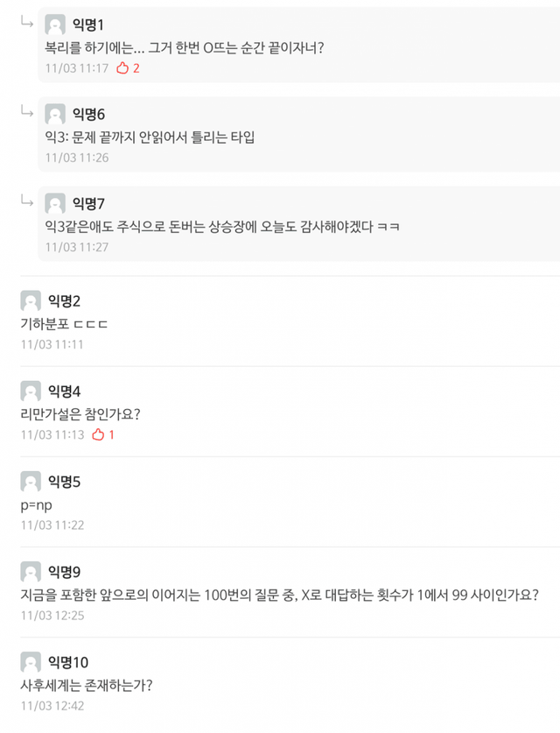The image size is (560, 733).
Task: Click the 익명7 profile avatar
Action: point(55,203)
